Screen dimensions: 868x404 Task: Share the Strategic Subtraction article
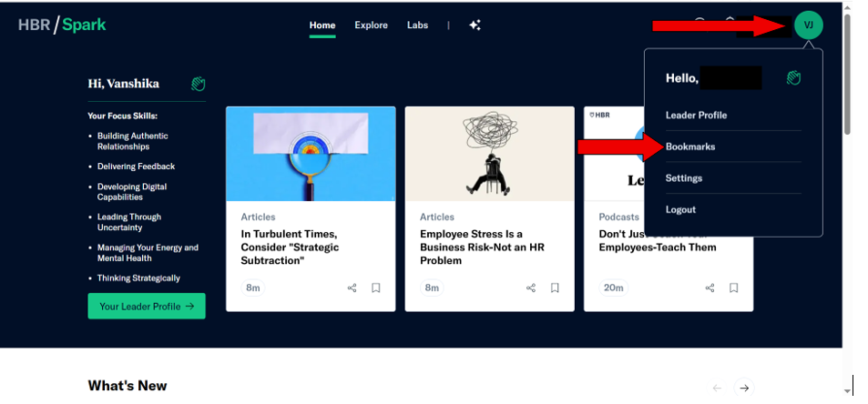(352, 288)
